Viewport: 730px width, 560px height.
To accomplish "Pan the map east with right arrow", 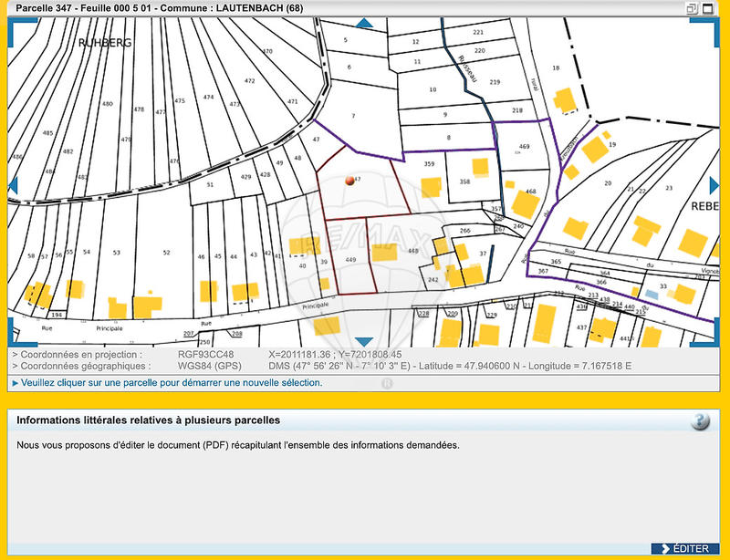I will pyautogui.click(x=715, y=183).
